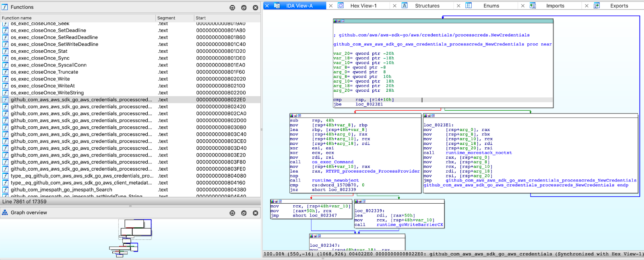Screen dimensions: 644x260
Task: Click function icon beside os_exec_closeOnce_Stat
Action: (5, 51)
